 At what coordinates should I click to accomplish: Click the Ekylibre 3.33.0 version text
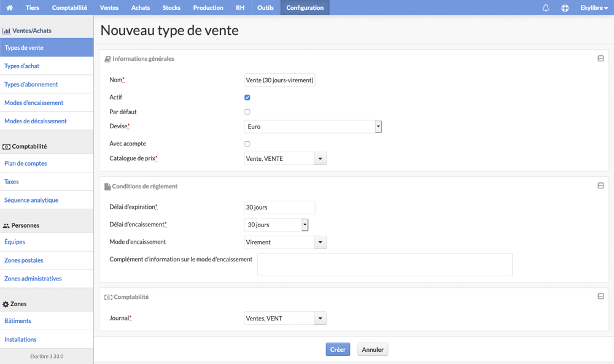coord(47,357)
